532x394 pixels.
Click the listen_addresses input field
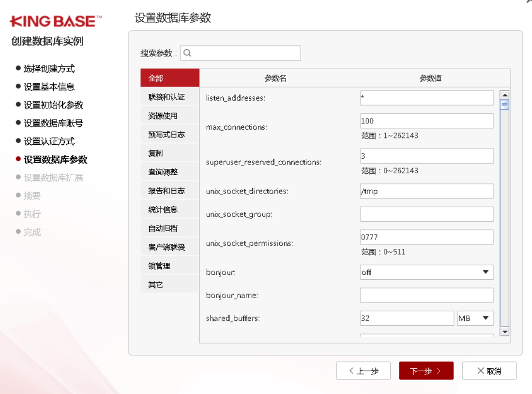pos(426,98)
